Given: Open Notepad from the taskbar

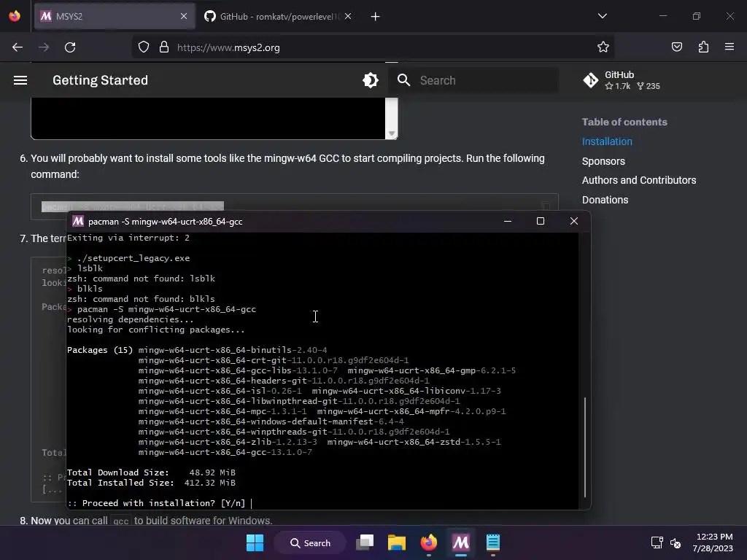Looking at the screenshot, I should click(492, 542).
